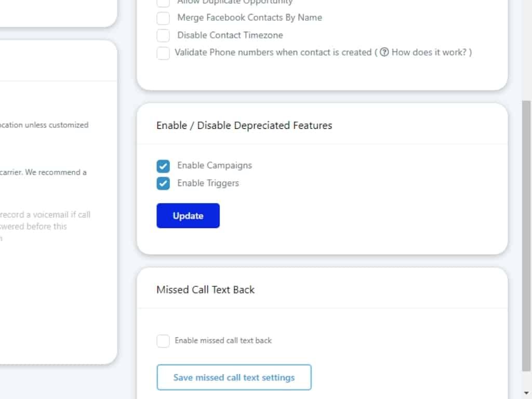Viewport: 532px width, 399px height.
Task: Toggle the partially visible Allow Duplicate Opportunity checkbox
Action: click(x=163, y=3)
